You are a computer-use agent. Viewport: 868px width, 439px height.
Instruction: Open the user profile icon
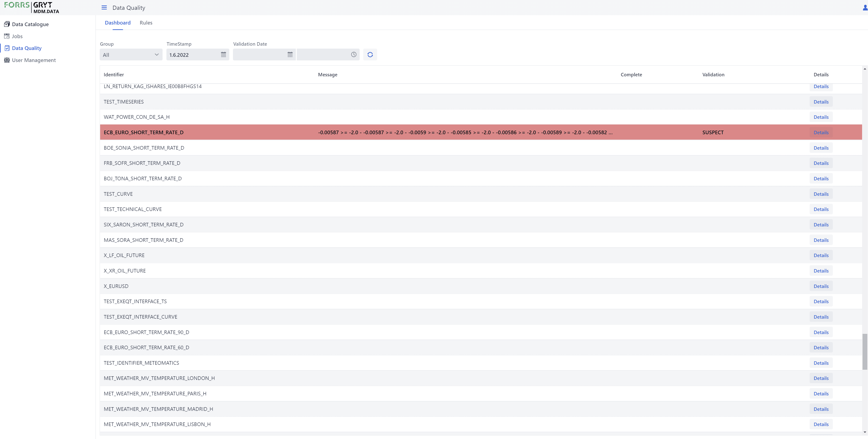865,7
